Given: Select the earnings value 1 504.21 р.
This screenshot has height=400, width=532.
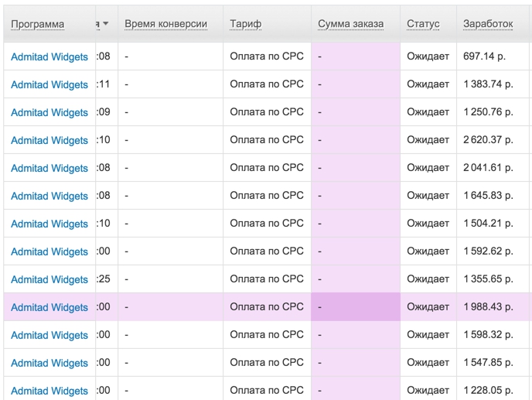Looking at the screenshot, I should click(488, 224).
